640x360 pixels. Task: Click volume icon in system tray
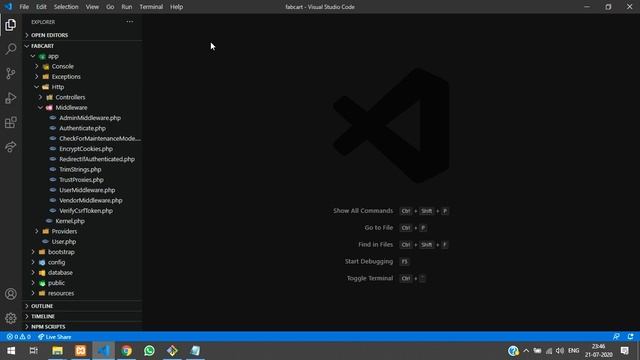coord(560,351)
